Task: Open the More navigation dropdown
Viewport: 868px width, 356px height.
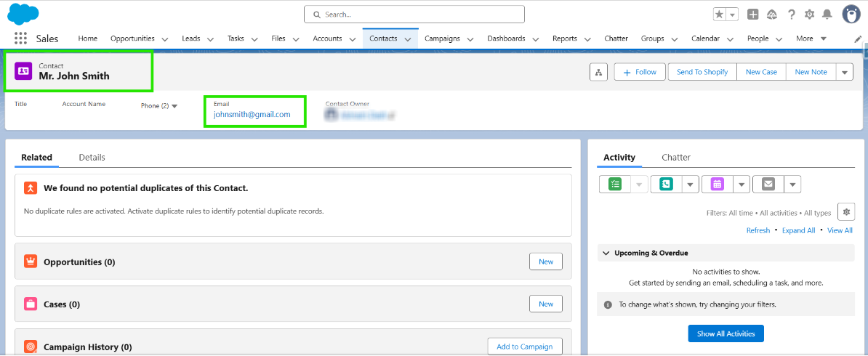Action: [x=811, y=39]
